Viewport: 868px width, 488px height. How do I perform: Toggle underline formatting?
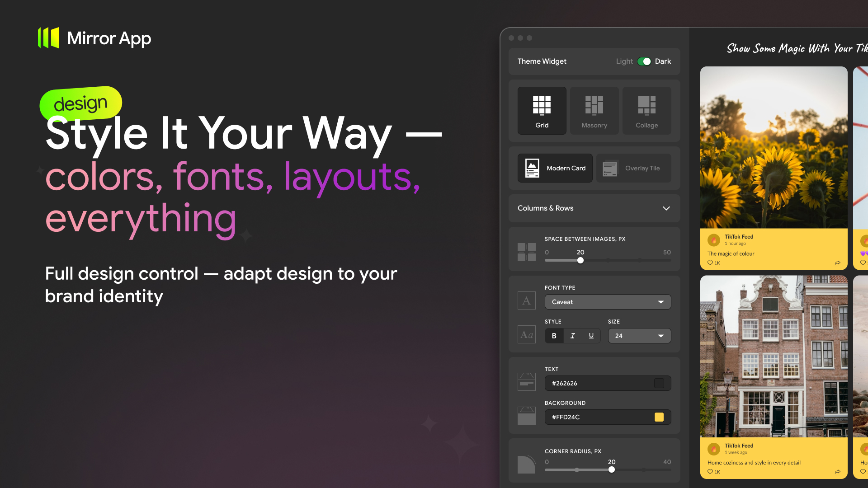[x=591, y=335]
